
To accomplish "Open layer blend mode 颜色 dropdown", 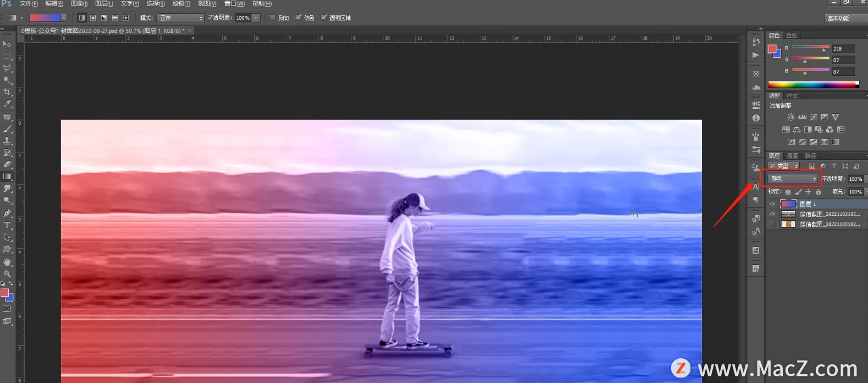I will click(x=793, y=179).
